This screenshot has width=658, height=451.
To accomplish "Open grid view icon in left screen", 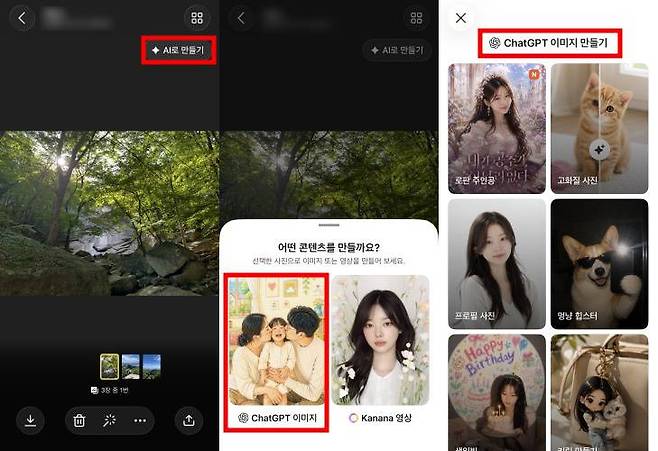I will (x=197, y=18).
